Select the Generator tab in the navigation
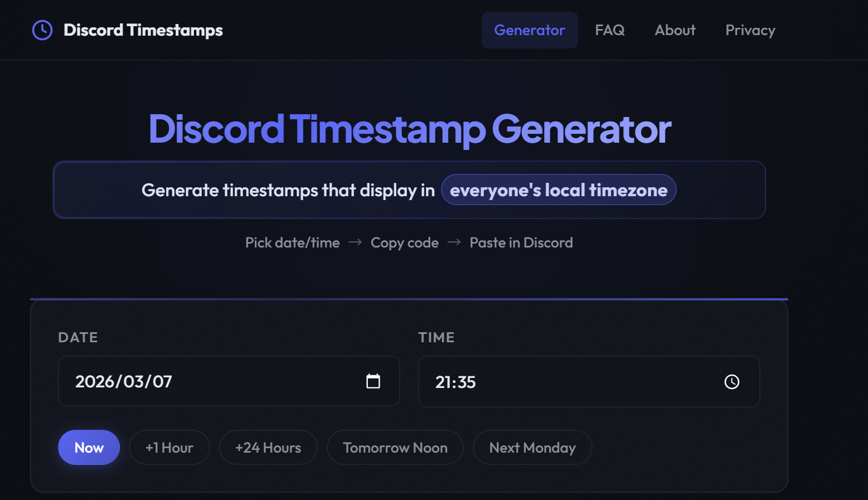Image resolution: width=868 pixels, height=500 pixels. click(x=529, y=30)
